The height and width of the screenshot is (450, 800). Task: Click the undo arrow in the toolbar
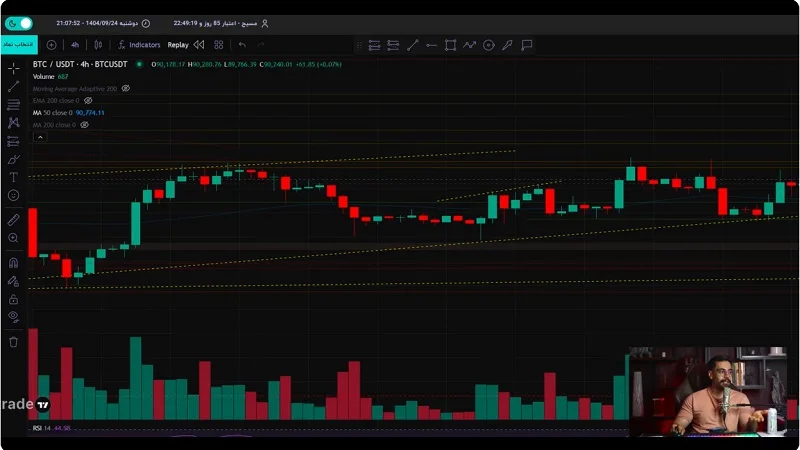242,45
